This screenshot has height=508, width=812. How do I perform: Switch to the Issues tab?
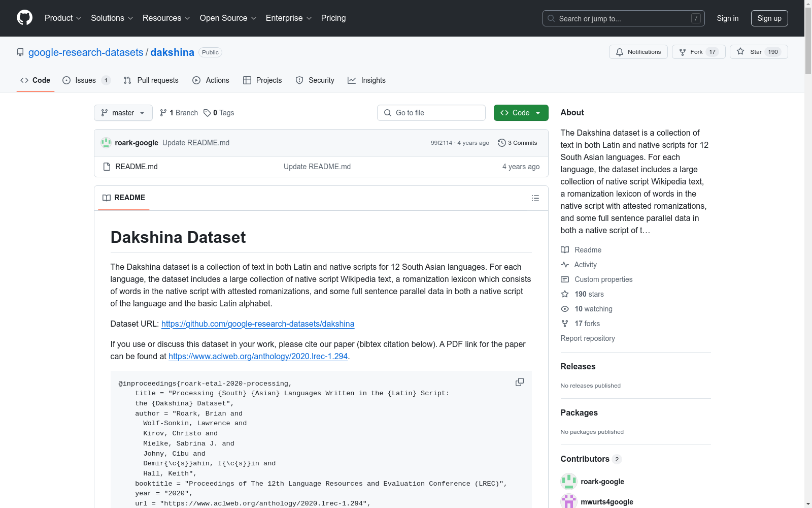click(86, 80)
